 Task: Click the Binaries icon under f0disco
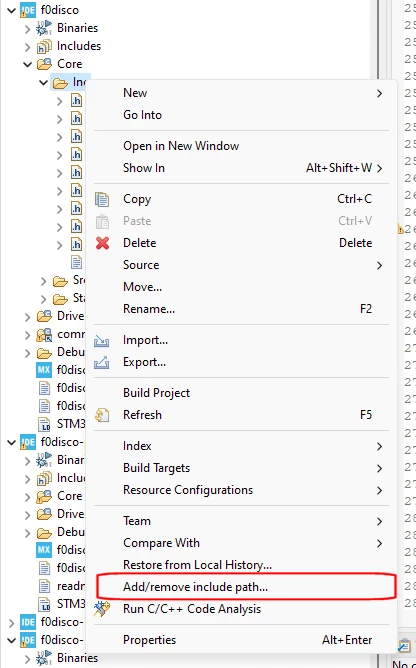click(x=44, y=28)
